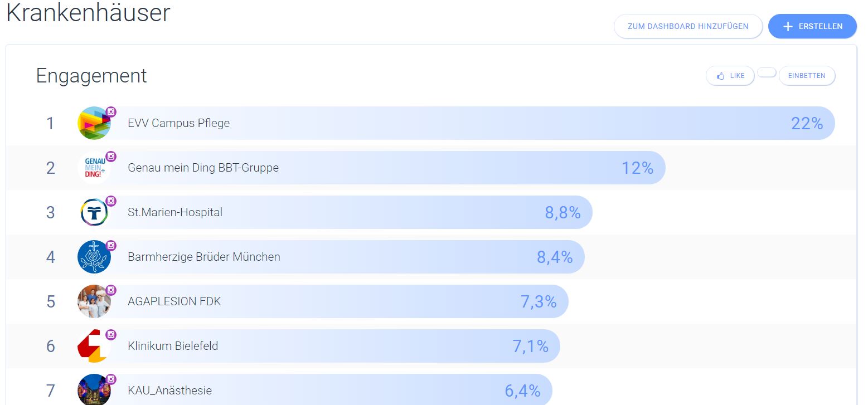
Task: Click the plus icon on Erstellen button
Action: 788,26
